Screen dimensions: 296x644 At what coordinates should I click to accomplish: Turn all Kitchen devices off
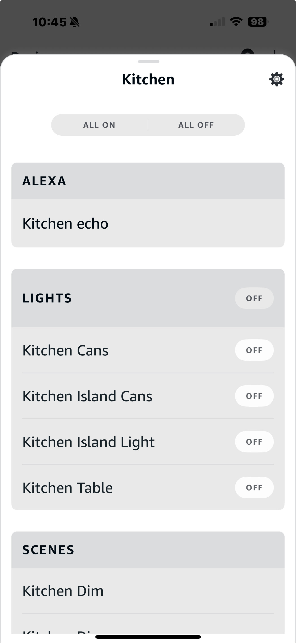tap(196, 125)
